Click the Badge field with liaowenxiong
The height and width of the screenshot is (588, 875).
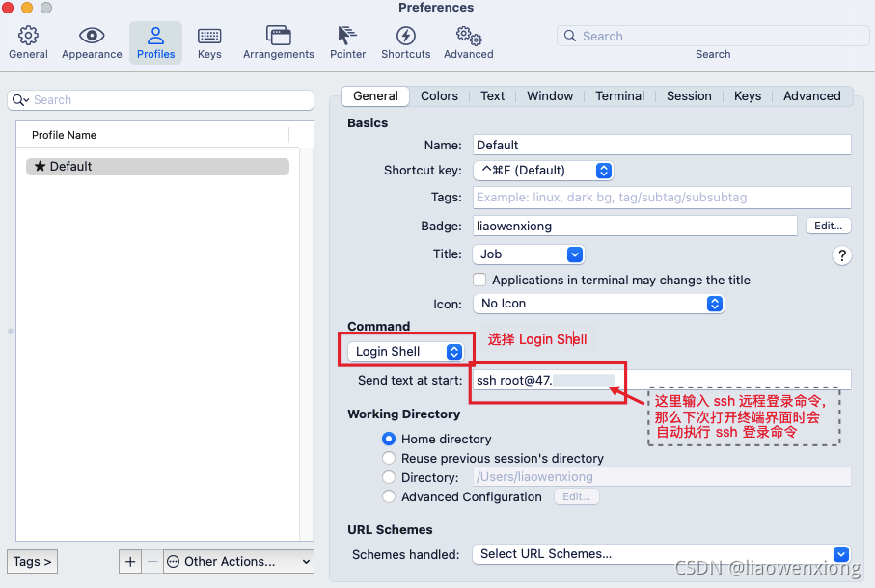[635, 226]
